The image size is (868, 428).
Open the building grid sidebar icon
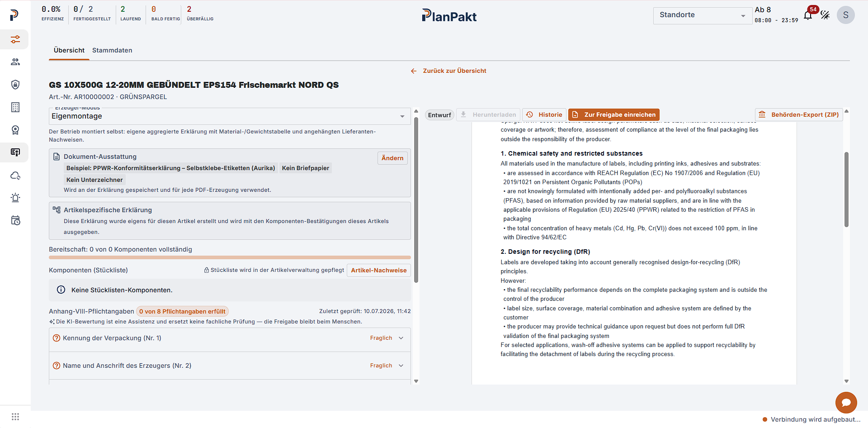coord(15,107)
